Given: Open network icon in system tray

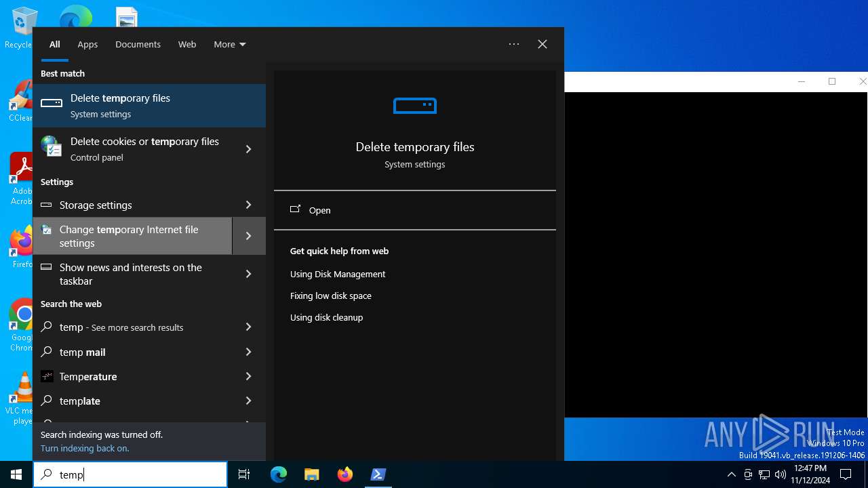Looking at the screenshot, I should click(764, 474).
